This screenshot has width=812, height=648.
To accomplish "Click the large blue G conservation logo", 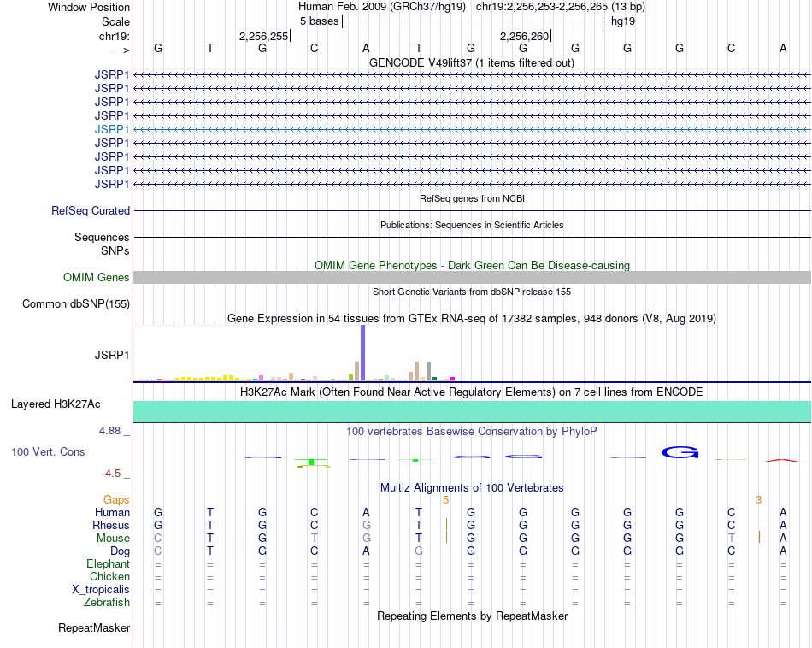I will tap(680, 453).
